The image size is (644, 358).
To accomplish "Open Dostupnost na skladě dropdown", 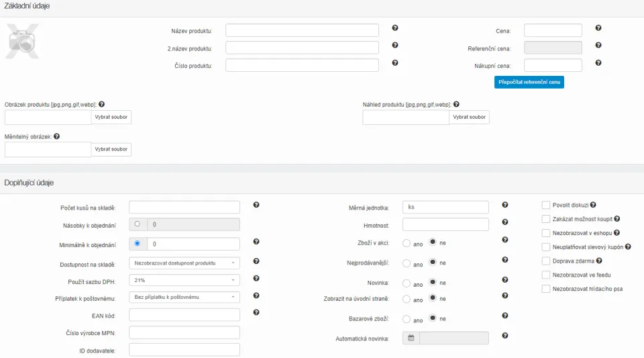I will coord(184,263).
